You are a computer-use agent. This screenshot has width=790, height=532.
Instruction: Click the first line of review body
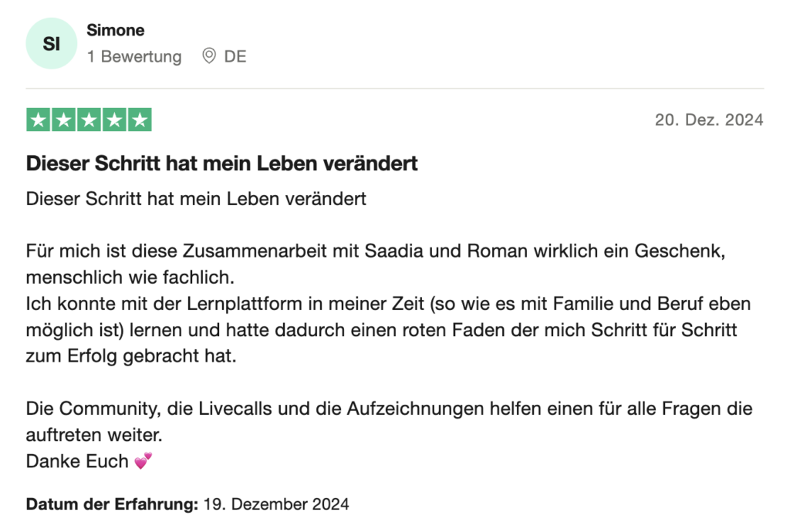pyautogui.click(x=196, y=199)
